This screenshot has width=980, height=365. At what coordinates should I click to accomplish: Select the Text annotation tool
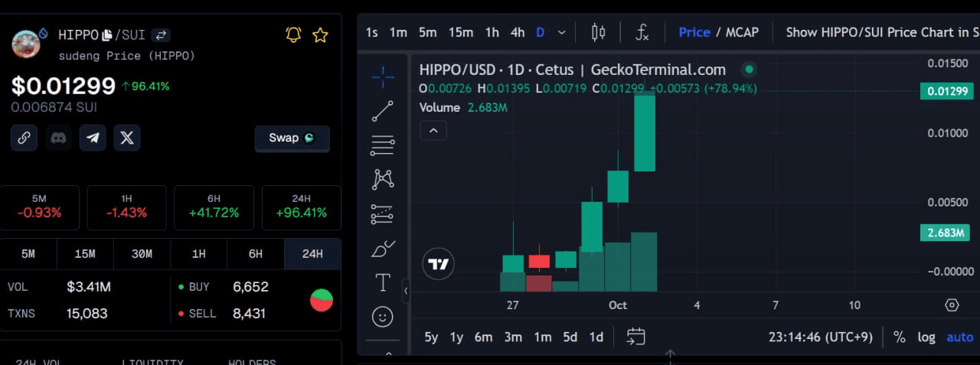(x=383, y=282)
